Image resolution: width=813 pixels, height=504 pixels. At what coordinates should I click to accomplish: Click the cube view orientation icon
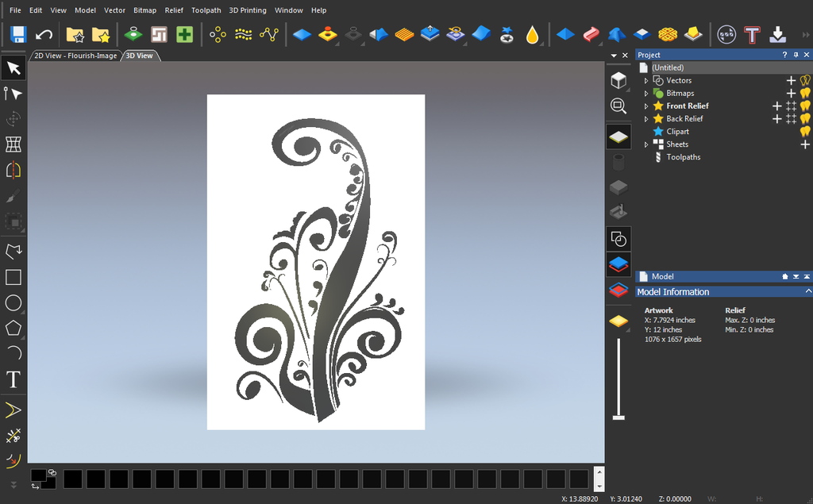tap(618, 79)
